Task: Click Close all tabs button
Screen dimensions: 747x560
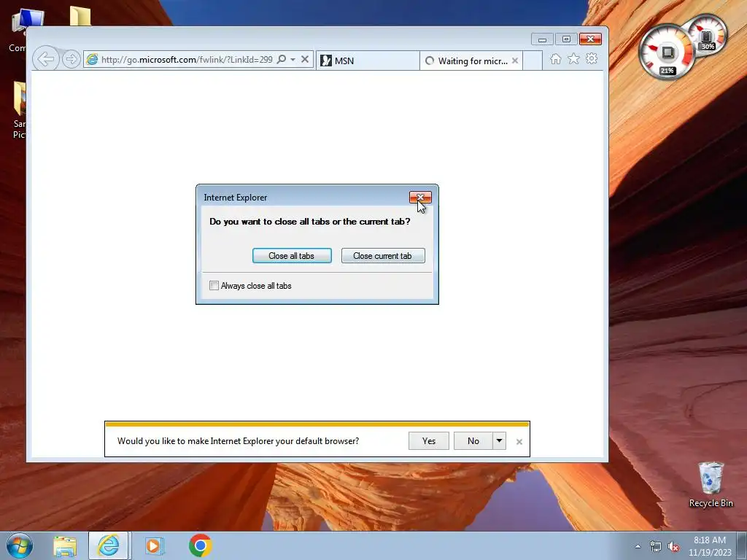Action: (292, 256)
